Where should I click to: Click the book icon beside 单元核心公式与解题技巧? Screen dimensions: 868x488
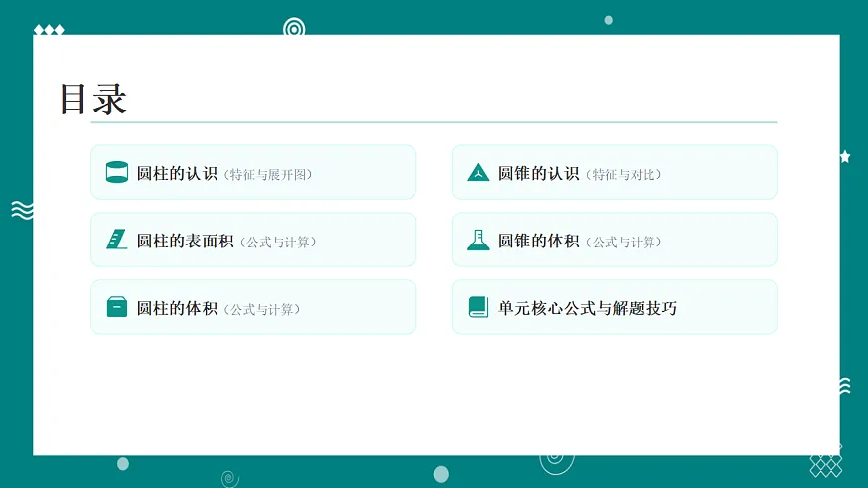tap(478, 306)
